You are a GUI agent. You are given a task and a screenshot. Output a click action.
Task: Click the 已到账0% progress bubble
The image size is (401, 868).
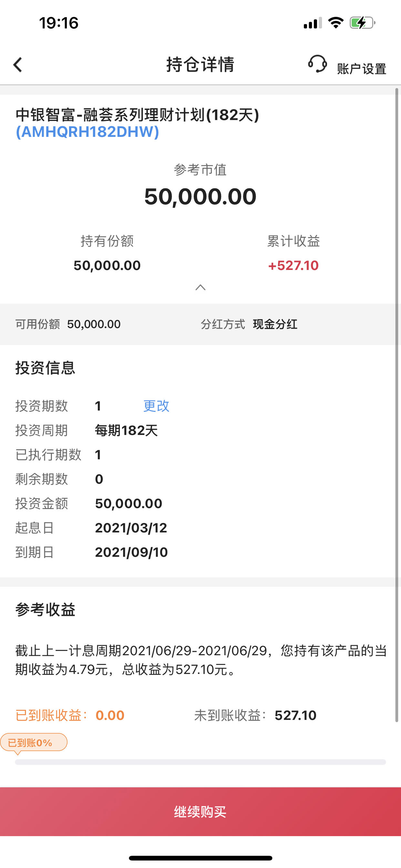click(34, 742)
